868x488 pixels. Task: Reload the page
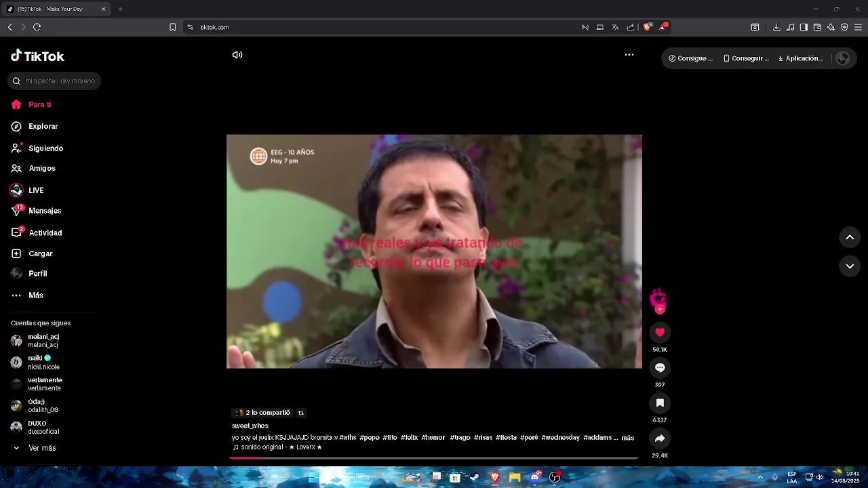click(37, 27)
